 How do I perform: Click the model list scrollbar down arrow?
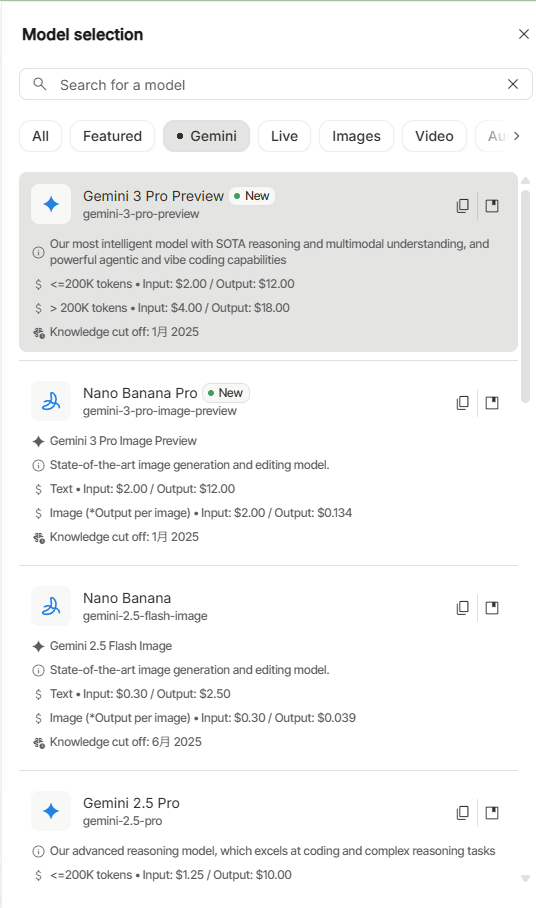pyautogui.click(x=526, y=878)
